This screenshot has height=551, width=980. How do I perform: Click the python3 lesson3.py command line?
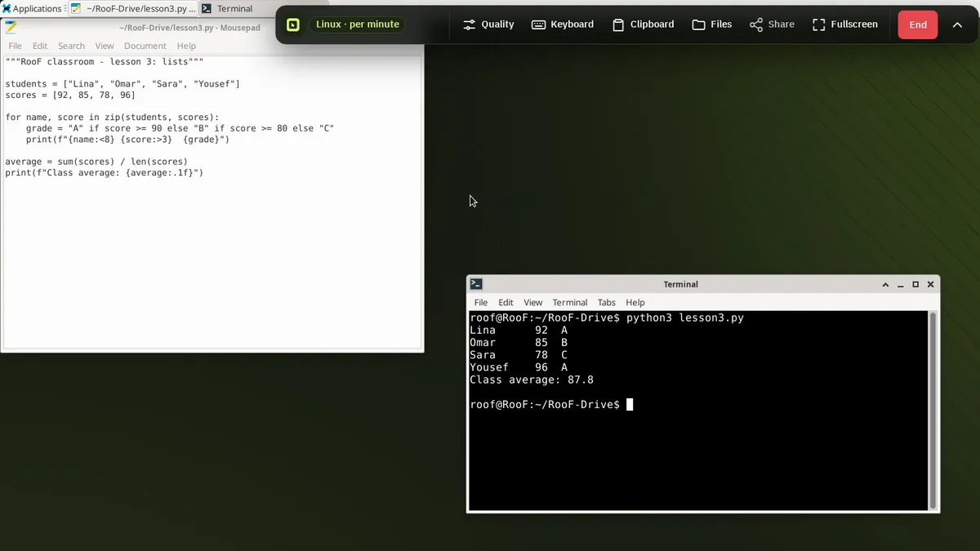(607, 318)
